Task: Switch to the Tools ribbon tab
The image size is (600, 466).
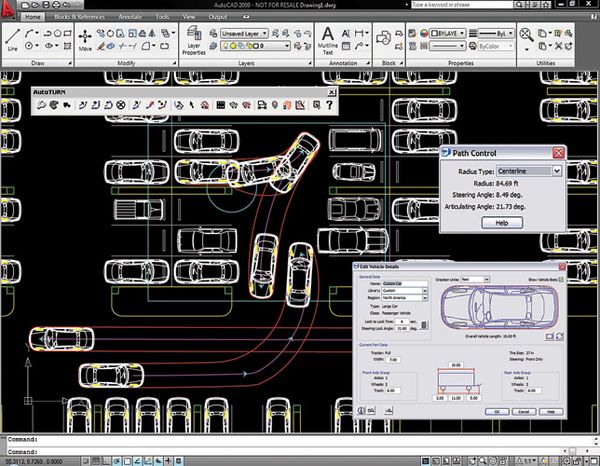Action: 162,17
